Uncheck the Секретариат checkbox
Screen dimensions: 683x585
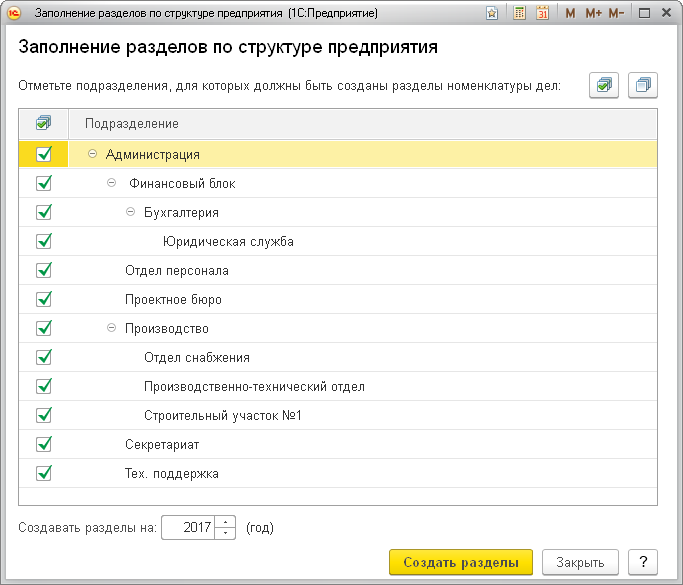(44, 444)
